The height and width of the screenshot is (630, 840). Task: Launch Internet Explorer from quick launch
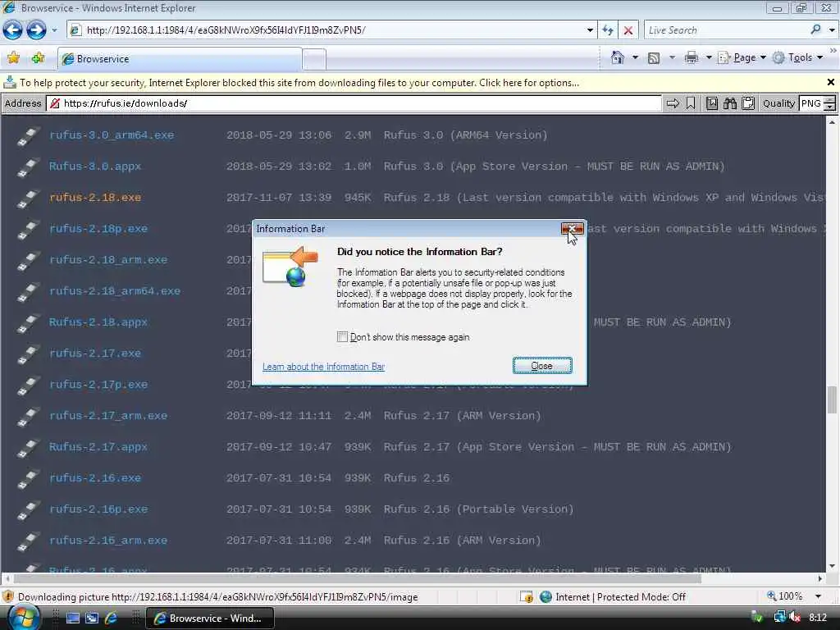[111, 618]
